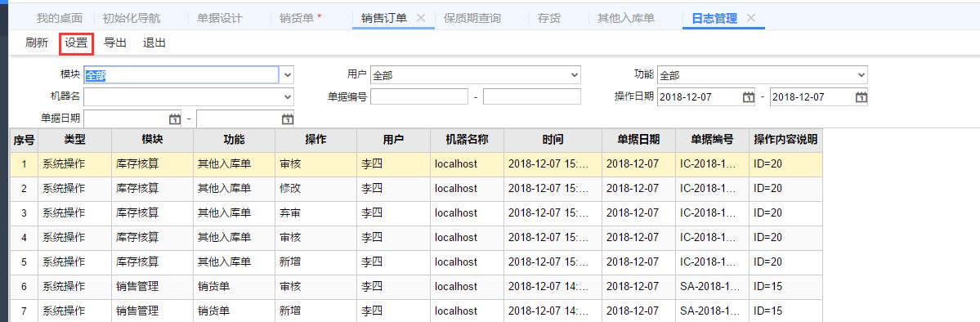Expand the 用户 dropdown
Screen dimensions: 980x322
575,75
